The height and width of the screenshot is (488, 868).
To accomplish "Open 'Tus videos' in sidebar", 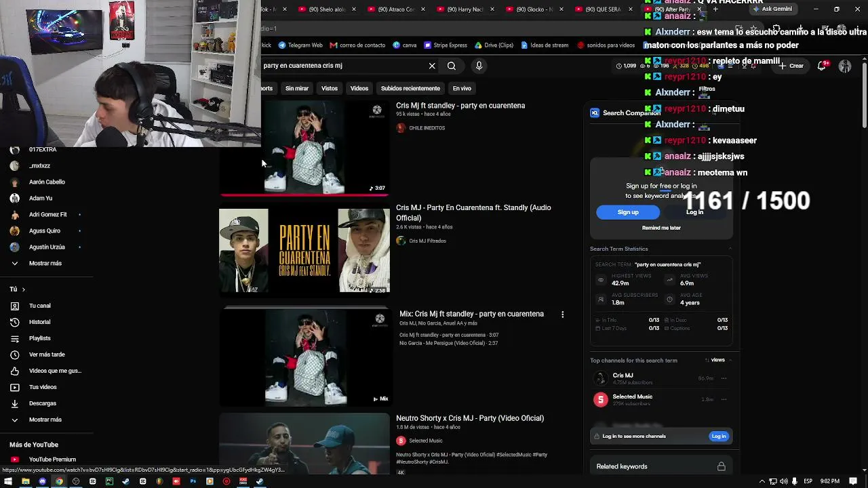I will (43, 387).
